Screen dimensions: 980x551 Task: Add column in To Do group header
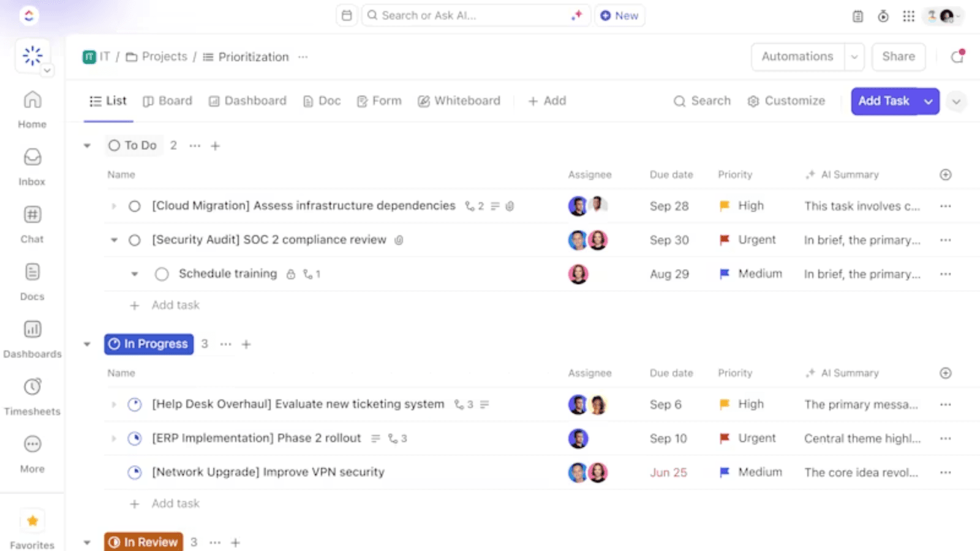[946, 174]
